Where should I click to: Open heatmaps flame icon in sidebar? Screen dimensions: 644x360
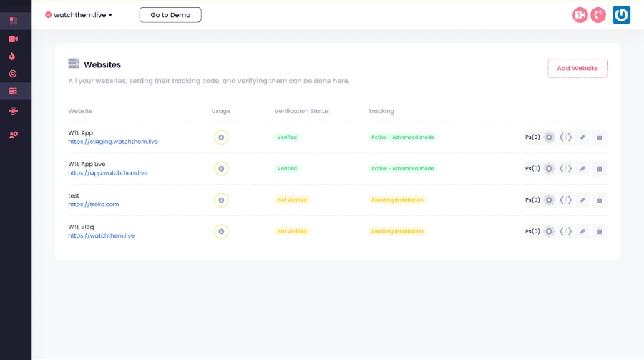(13, 57)
